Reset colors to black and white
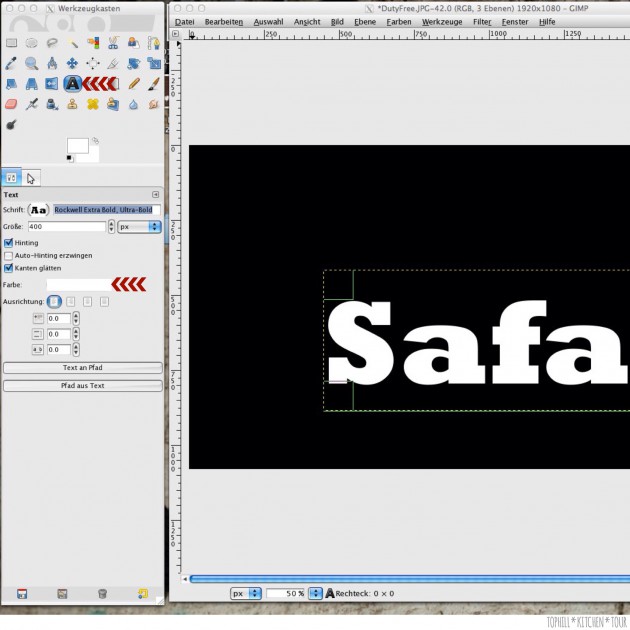 pyautogui.click(x=70, y=159)
